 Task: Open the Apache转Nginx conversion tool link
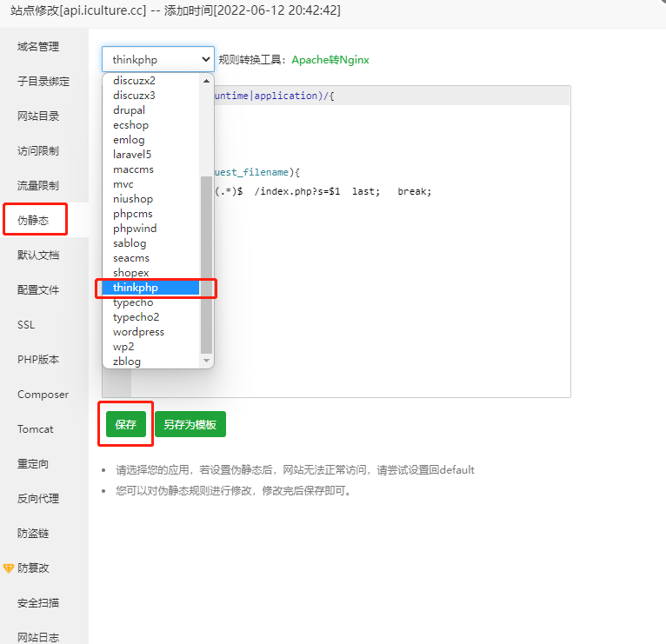(330, 60)
